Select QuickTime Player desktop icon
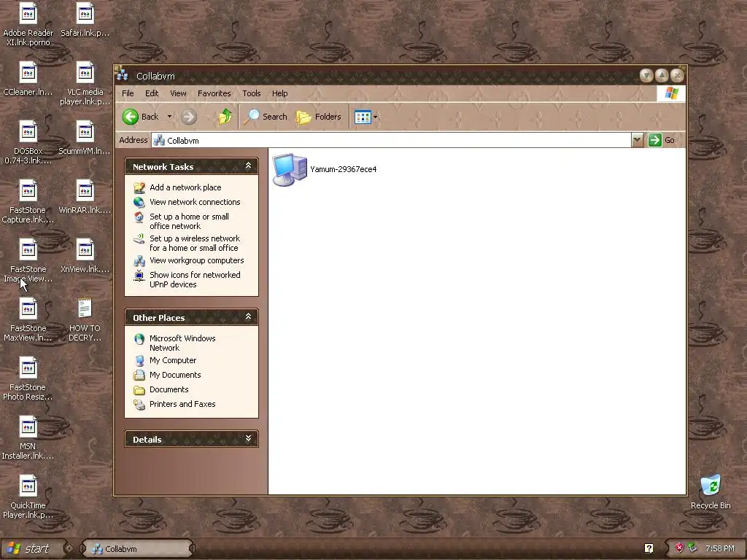This screenshot has width=747, height=560. 28,497
